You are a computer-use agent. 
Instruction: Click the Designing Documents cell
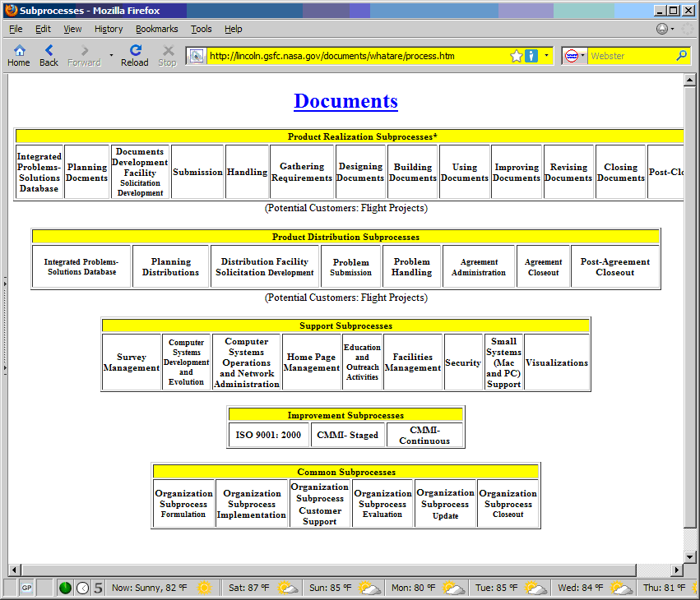click(x=360, y=172)
